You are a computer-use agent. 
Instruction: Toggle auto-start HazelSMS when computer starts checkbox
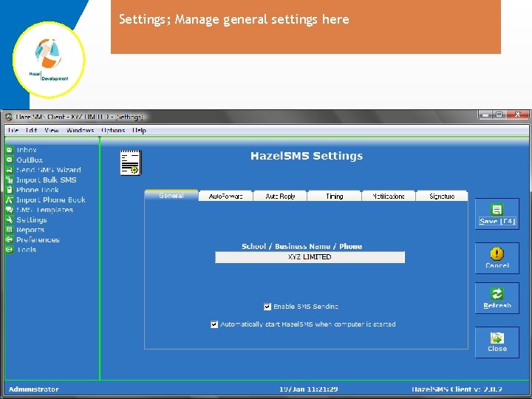tap(214, 324)
